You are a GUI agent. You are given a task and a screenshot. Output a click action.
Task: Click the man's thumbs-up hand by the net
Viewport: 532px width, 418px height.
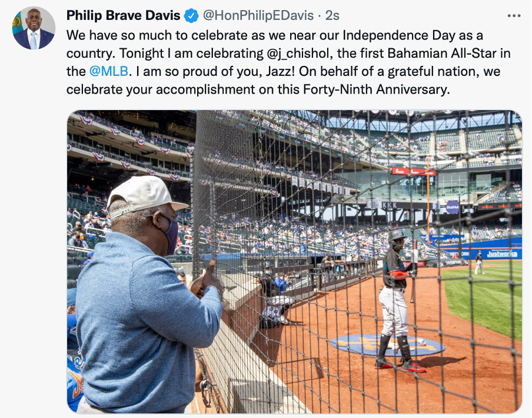[207, 280]
